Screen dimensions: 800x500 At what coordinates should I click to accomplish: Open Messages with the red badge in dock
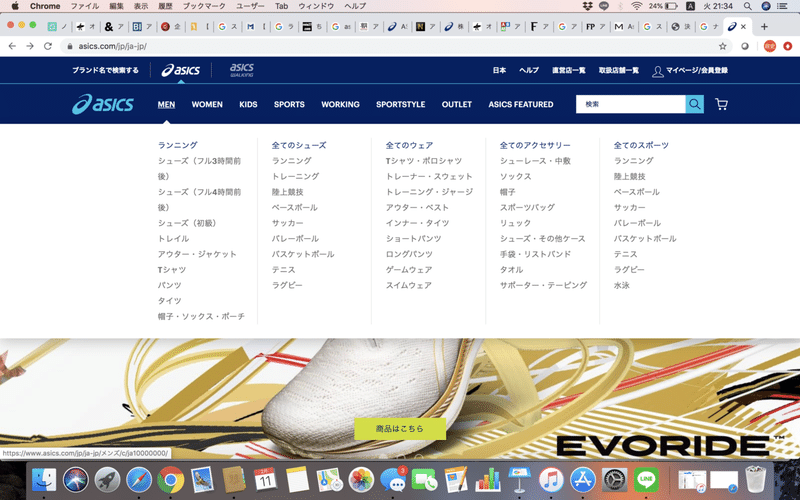(x=393, y=480)
